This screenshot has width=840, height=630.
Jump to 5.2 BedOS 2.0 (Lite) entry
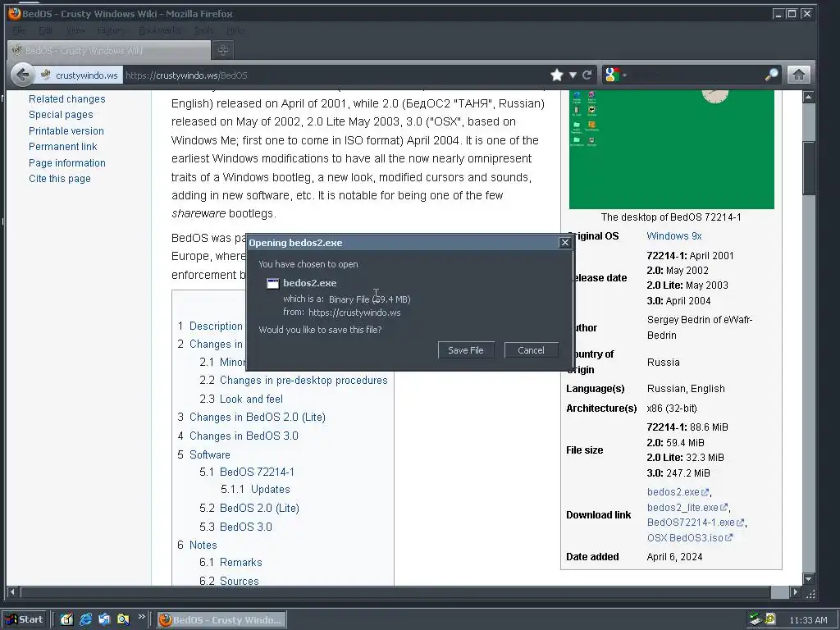coord(249,508)
